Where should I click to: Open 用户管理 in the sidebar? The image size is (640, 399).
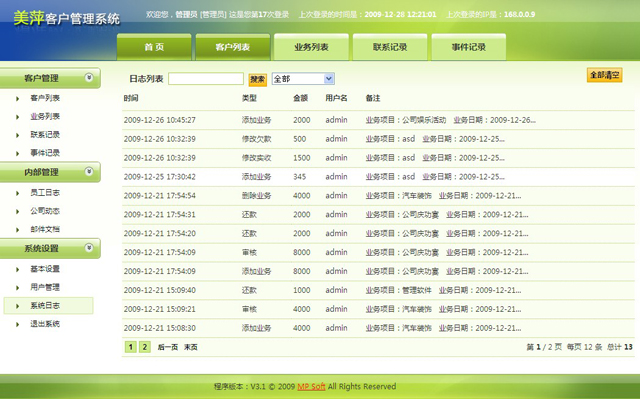pos(45,287)
